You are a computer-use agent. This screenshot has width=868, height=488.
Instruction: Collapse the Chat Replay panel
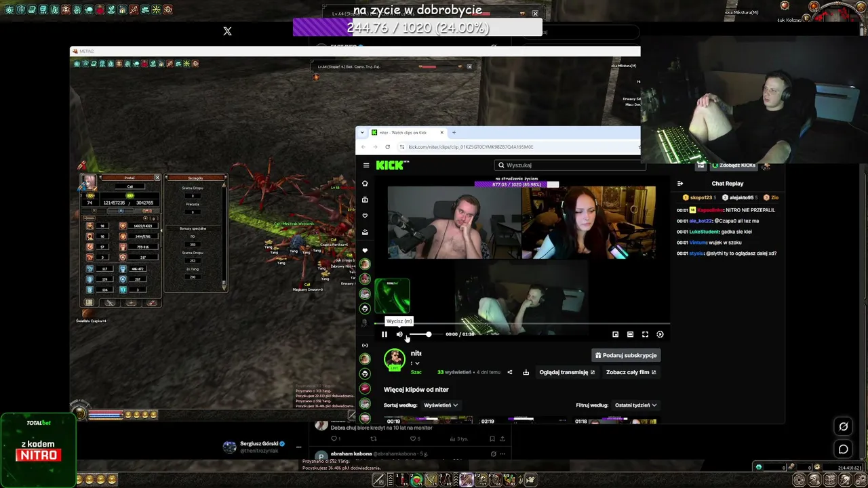pos(680,184)
